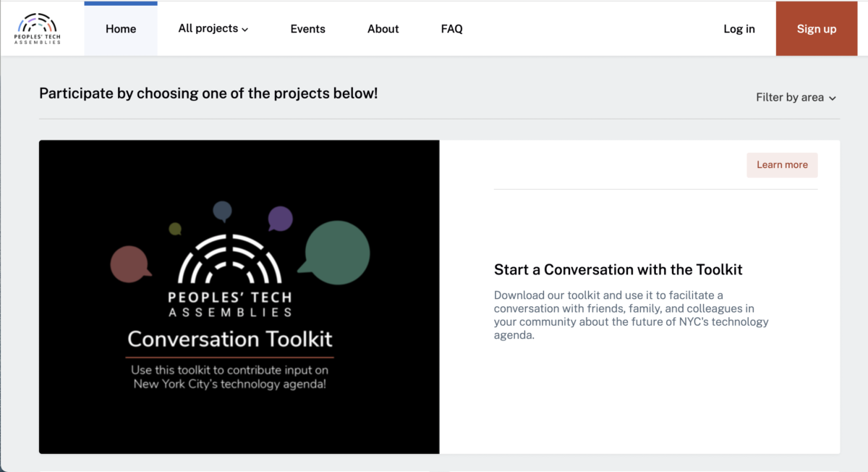
Task: Click the Peoples' Tech Assemblies logo
Action: point(38,29)
